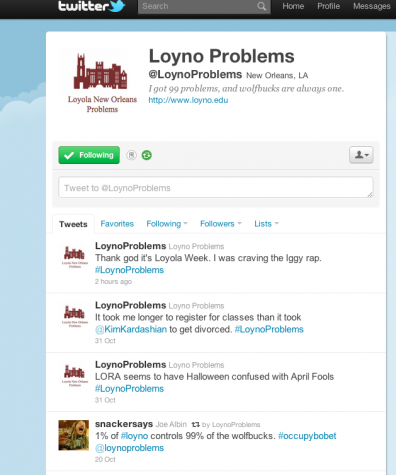The image size is (396, 475).
Task: Open Home in top navigation
Action: [293, 6]
